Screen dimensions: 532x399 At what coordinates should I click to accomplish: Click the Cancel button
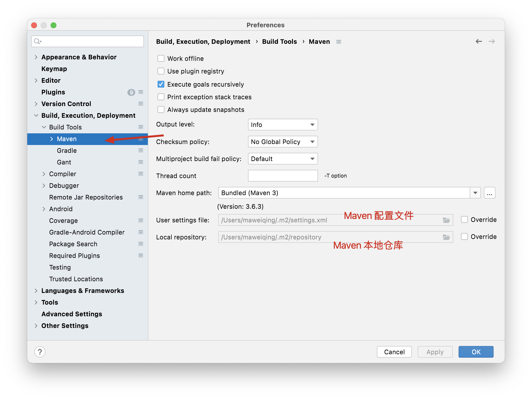[x=394, y=352]
